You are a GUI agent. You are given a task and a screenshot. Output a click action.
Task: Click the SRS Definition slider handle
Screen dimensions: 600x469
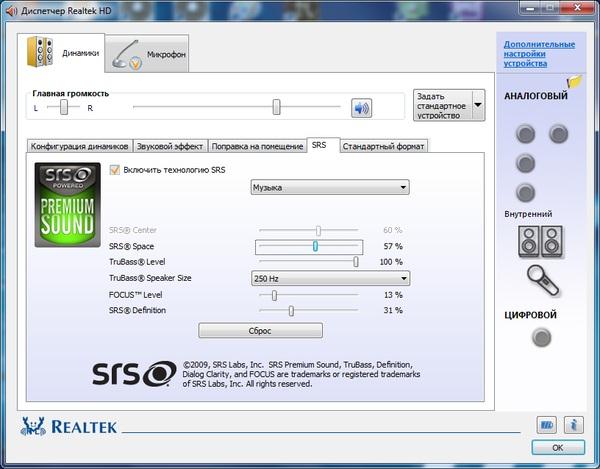[x=291, y=311]
